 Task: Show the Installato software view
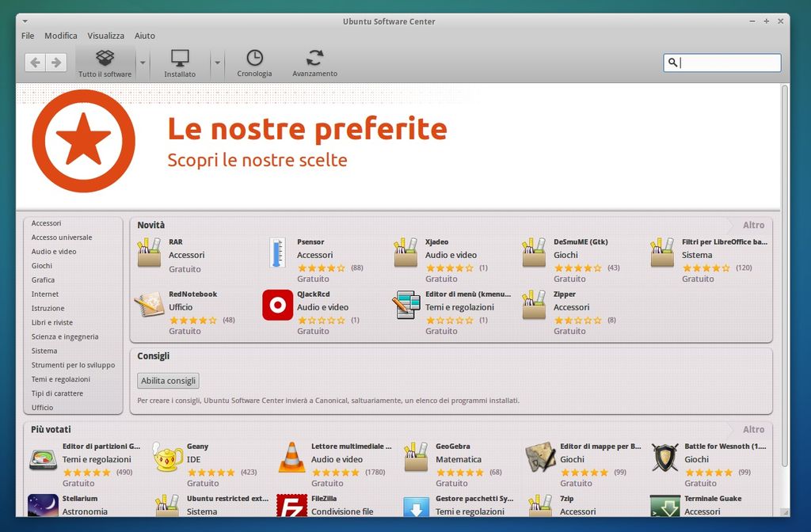[x=180, y=63]
